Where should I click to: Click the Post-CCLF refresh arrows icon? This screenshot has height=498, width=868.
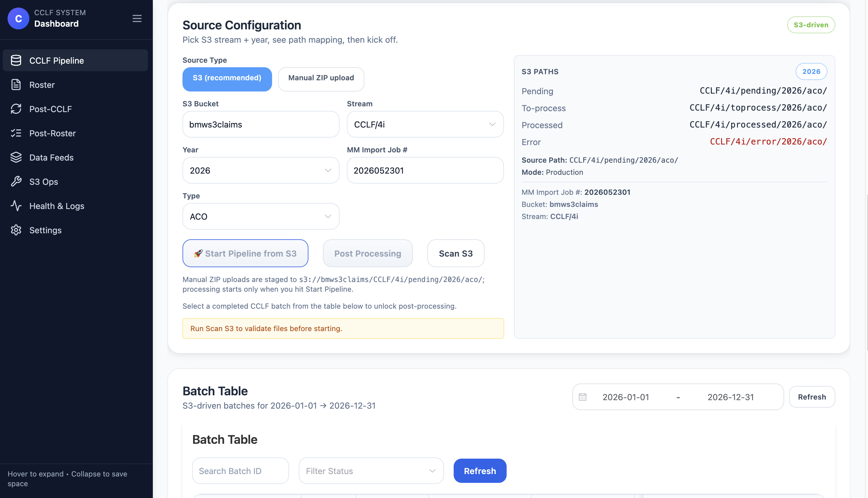tap(16, 109)
